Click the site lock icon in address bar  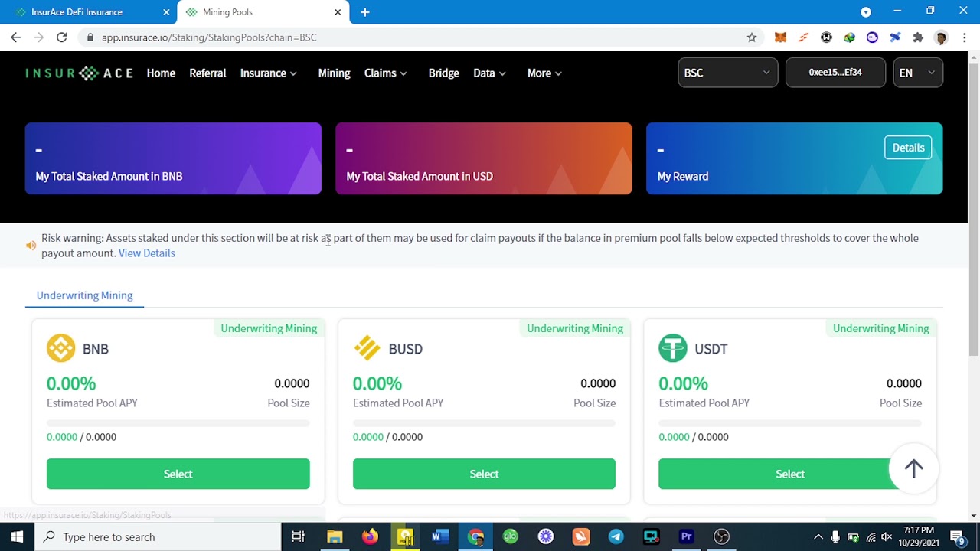(x=90, y=37)
